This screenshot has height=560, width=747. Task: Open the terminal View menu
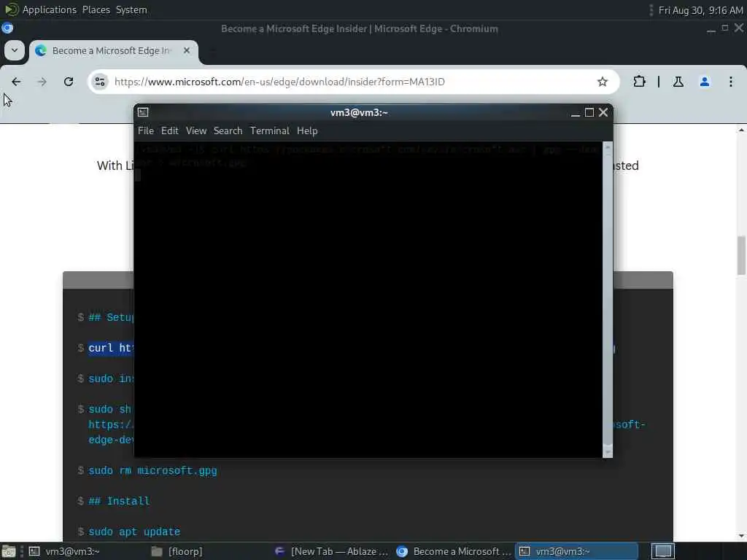(x=196, y=131)
